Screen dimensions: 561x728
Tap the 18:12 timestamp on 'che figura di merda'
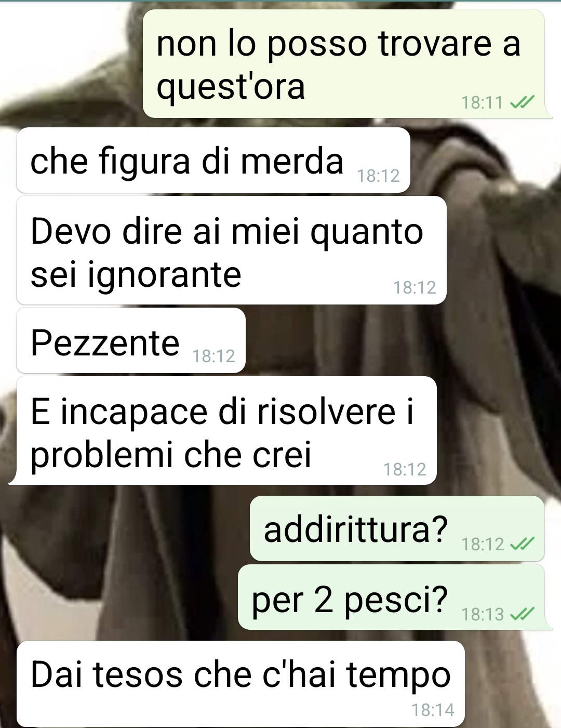(378, 176)
